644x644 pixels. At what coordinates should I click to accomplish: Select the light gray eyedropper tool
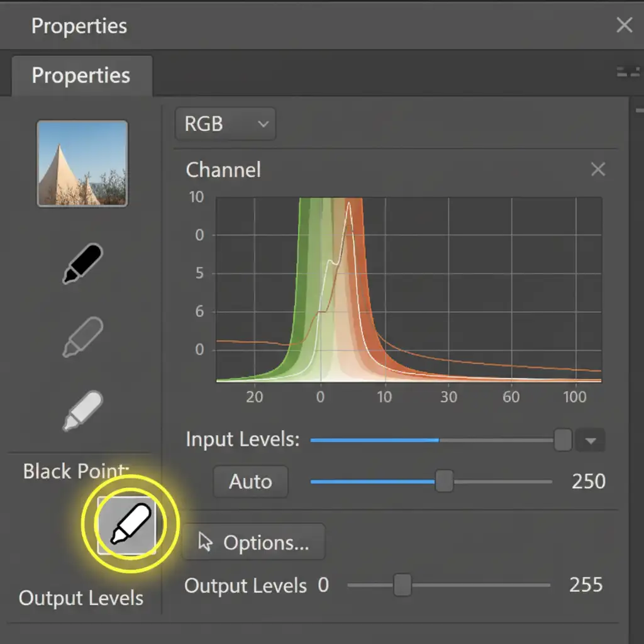click(x=82, y=410)
